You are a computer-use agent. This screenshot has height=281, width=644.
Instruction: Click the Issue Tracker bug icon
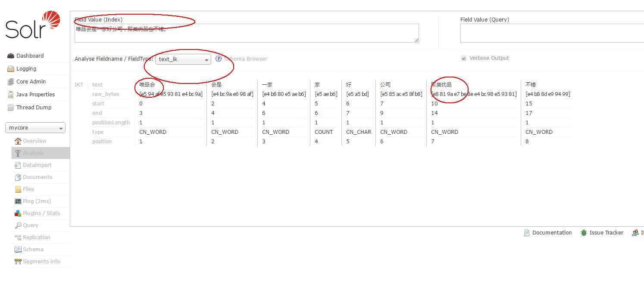point(584,233)
